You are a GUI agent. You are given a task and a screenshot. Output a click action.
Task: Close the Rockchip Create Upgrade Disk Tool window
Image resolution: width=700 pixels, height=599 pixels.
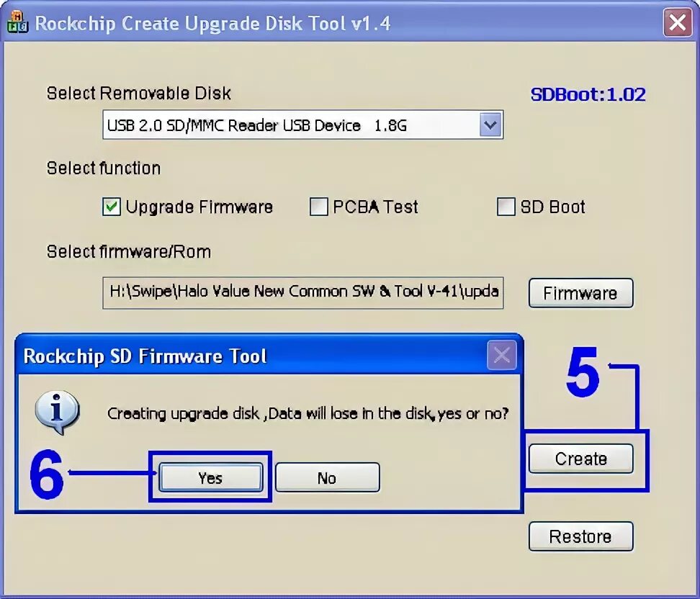[677, 22]
